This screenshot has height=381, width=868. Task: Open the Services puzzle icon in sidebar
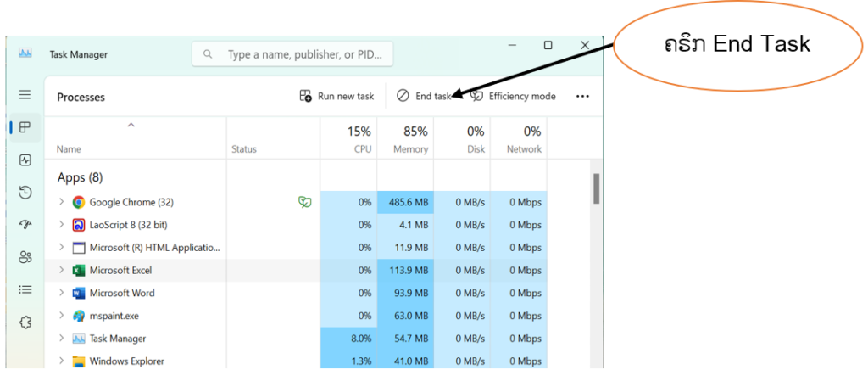pyautogui.click(x=25, y=322)
